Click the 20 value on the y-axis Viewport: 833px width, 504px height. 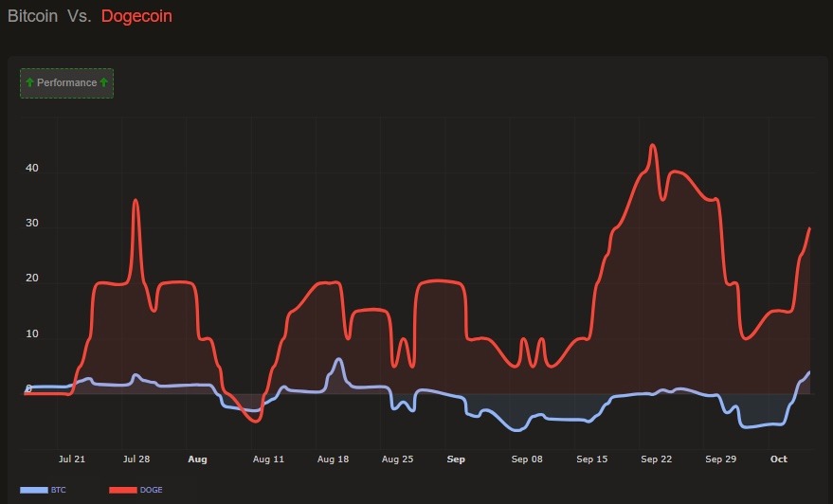pyautogui.click(x=32, y=279)
